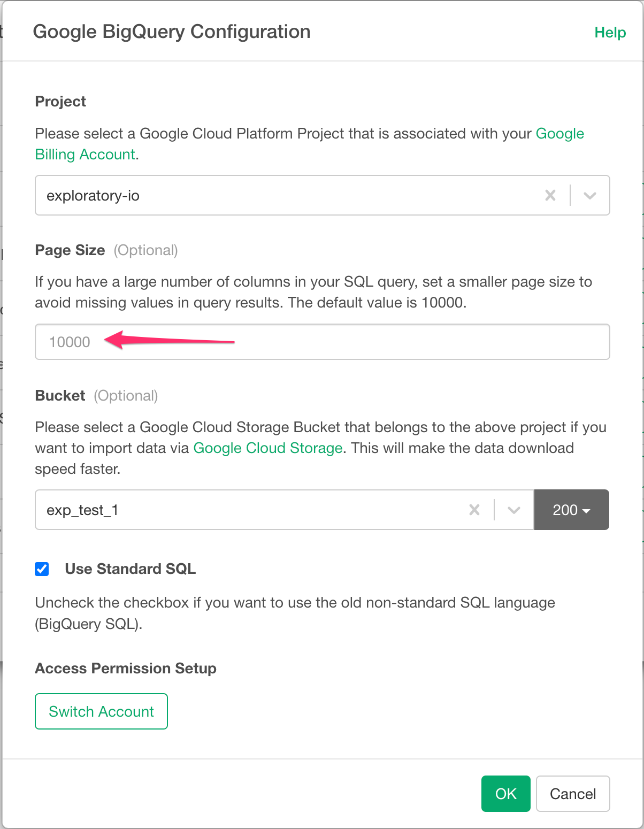Dismiss dialog with Cancel button
Image resolution: width=644 pixels, height=829 pixels.
573,794
